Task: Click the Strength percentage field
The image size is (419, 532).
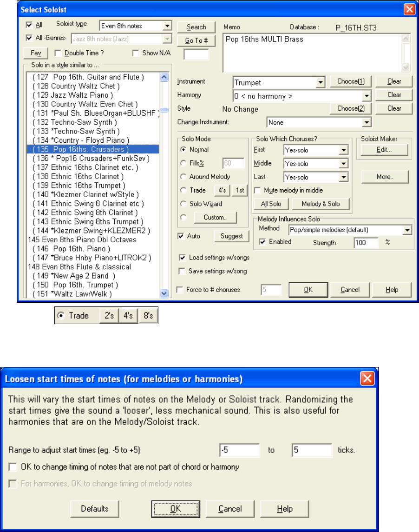Action: point(366,243)
